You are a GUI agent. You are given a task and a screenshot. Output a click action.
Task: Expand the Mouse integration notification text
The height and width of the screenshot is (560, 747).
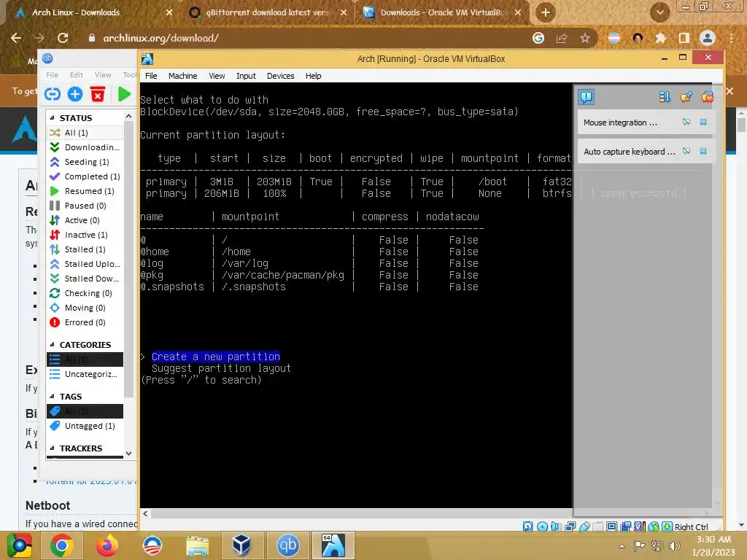tap(620, 122)
